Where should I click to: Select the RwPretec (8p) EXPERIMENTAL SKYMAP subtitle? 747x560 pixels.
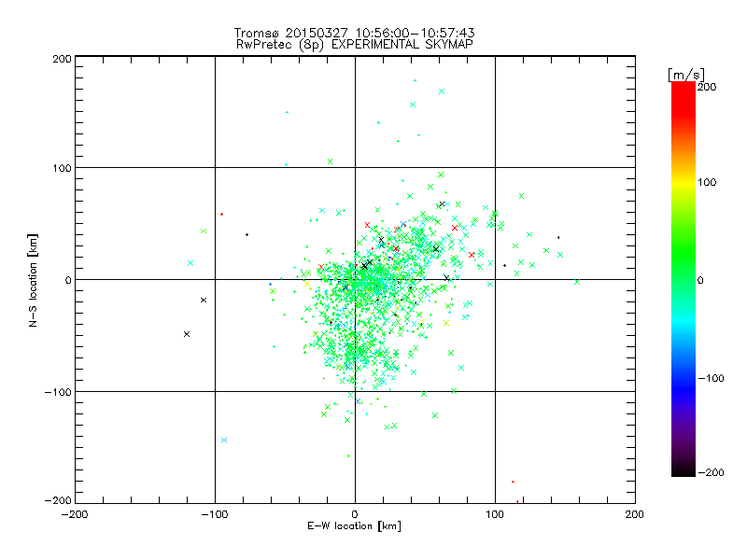355,44
